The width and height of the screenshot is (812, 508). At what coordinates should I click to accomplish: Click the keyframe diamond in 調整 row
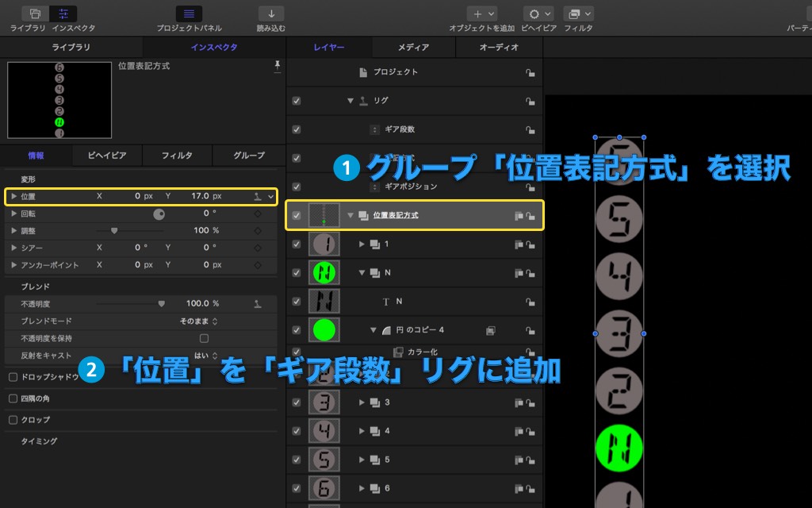pos(258,231)
